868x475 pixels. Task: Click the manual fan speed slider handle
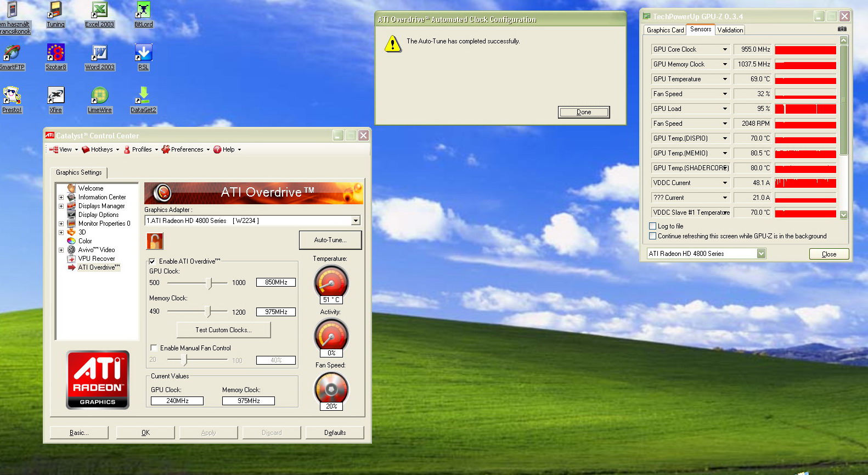(185, 360)
